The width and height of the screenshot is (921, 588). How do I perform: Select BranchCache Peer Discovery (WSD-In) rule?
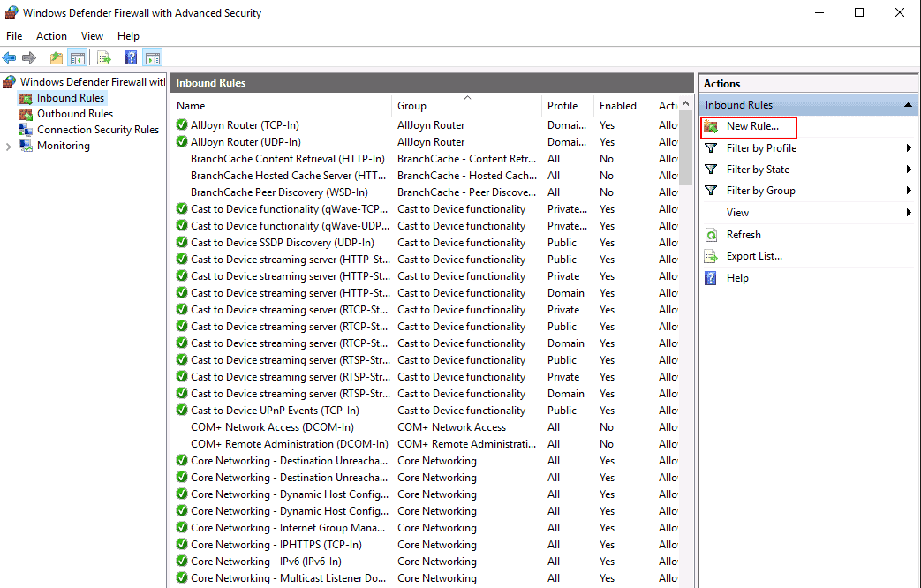point(279,192)
